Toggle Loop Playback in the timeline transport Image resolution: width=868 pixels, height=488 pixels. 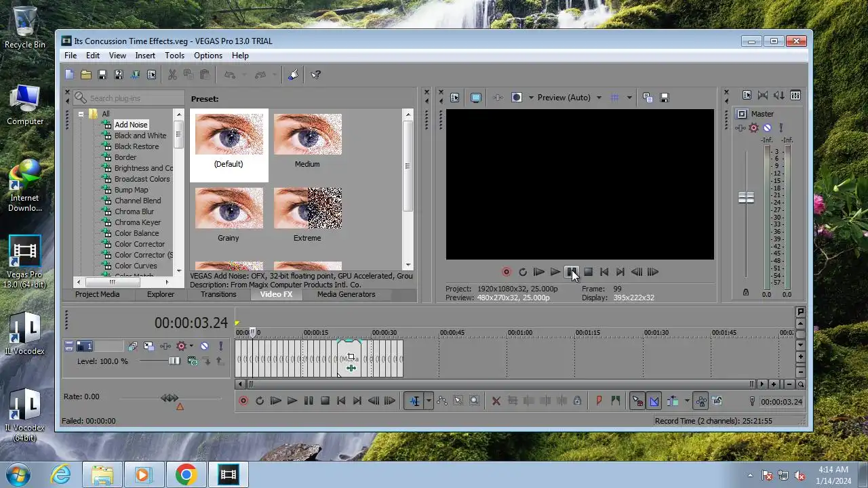(260, 401)
